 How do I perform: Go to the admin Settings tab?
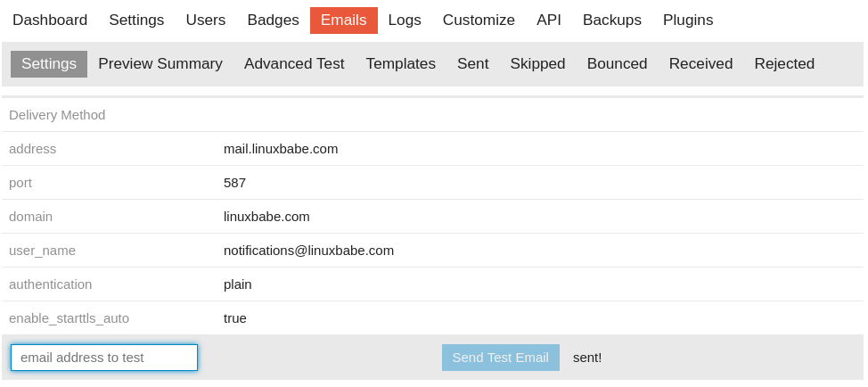click(x=136, y=20)
